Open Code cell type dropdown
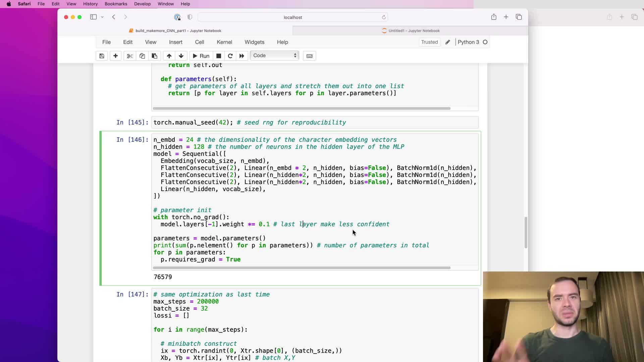 click(274, 56)
